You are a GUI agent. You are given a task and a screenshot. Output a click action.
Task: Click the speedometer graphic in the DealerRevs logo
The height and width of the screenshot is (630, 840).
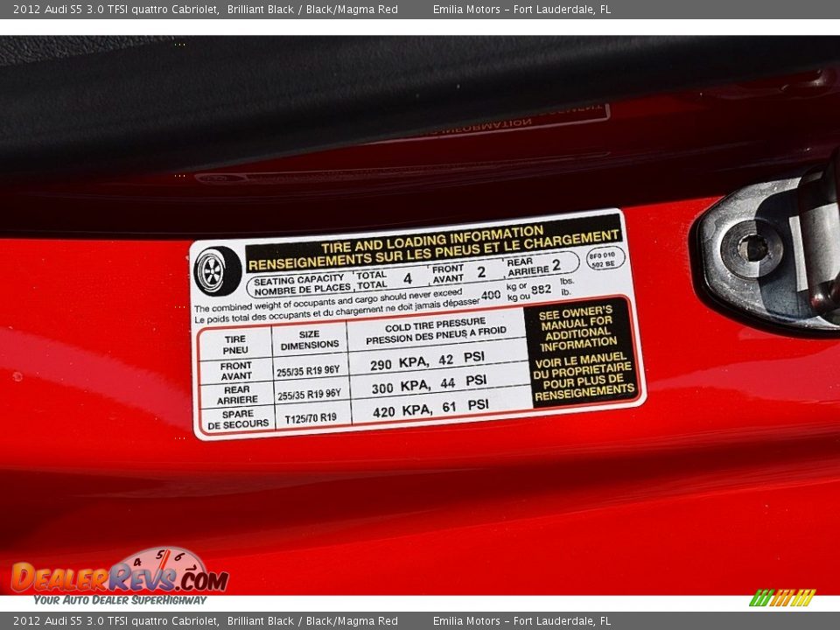point(164,561)
